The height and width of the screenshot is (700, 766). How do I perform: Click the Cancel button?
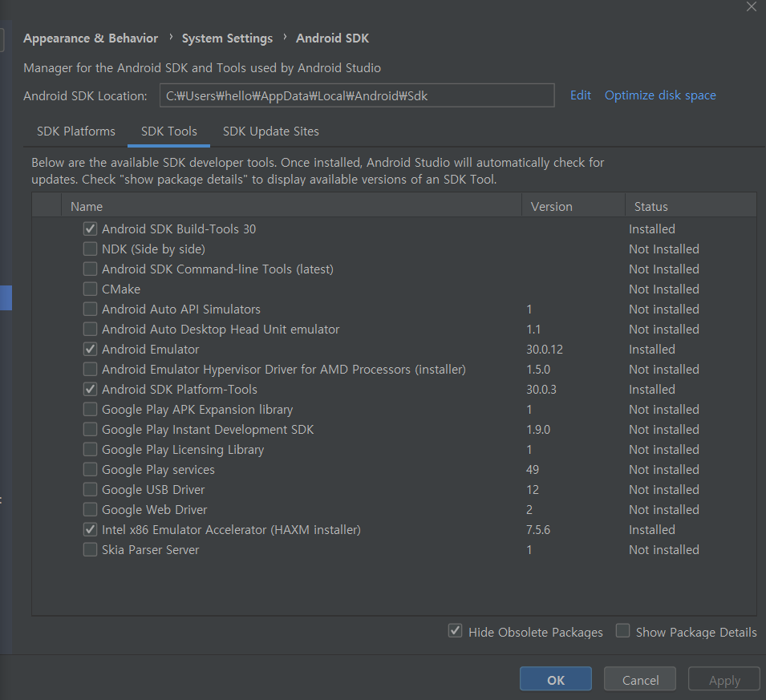[640, 679]
